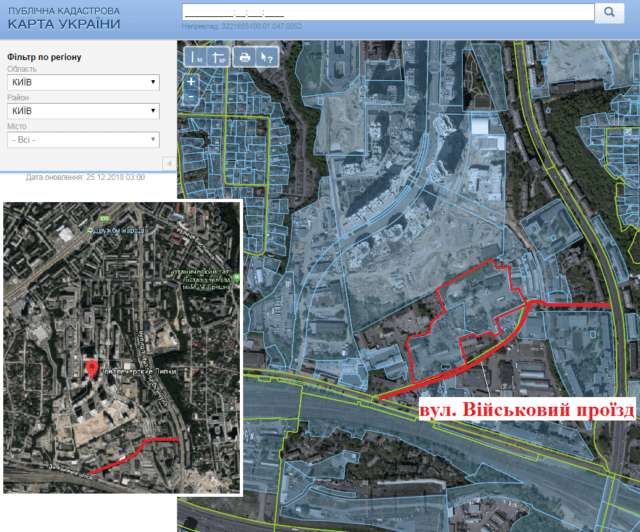The width and height of the screenshot is (640, 532).
Task: Expand the Місто dropdown list
Action: click(x=83, y=140)
